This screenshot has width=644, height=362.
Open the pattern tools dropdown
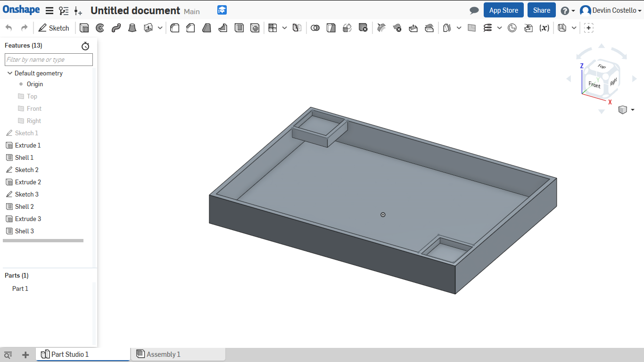[x=284, y=28]
